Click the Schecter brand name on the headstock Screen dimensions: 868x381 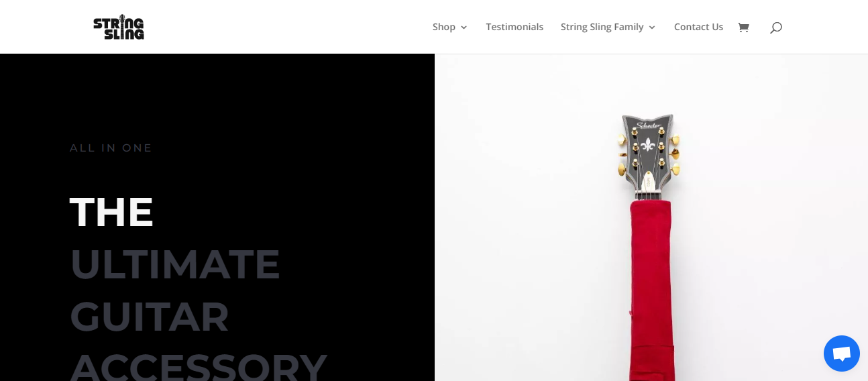coord(648,125)
